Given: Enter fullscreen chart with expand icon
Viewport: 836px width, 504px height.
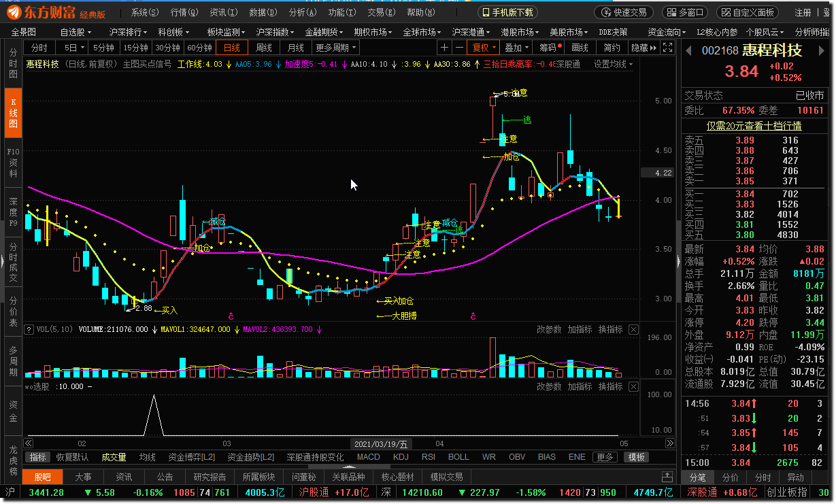Looking at the screenshot, I should 668,48.
